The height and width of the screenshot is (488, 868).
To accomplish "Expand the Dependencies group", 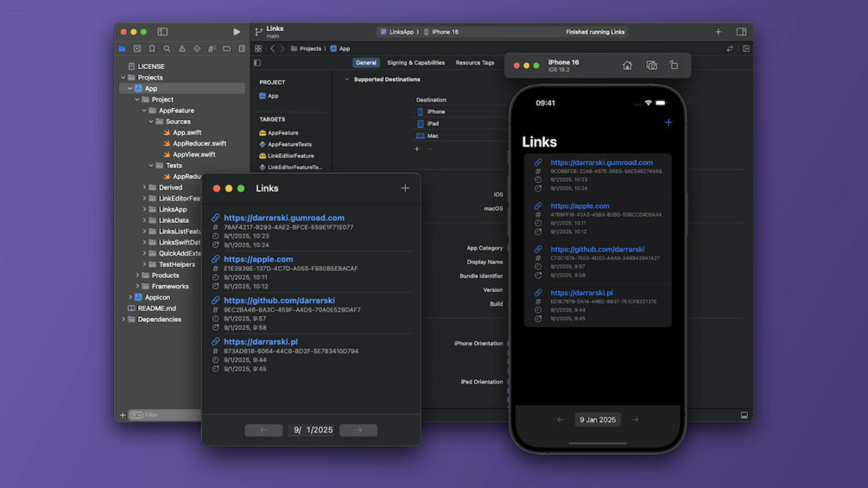I will coord(123,320).
